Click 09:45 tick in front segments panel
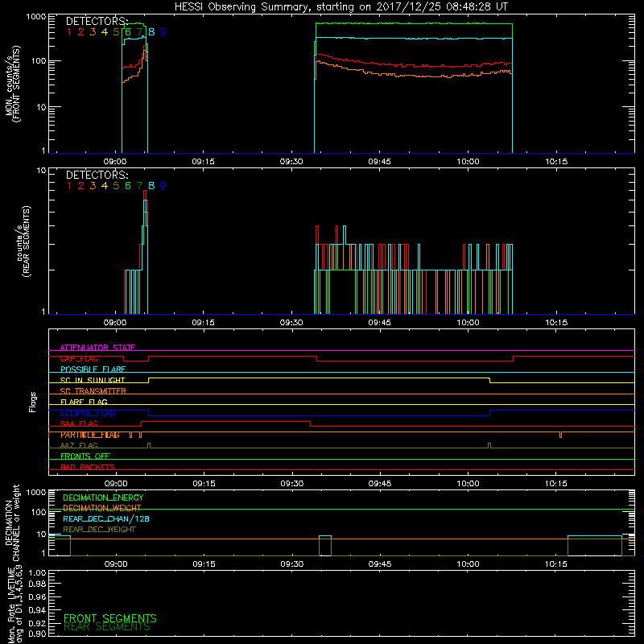The image size is (644, 644). tap(379, 162)
